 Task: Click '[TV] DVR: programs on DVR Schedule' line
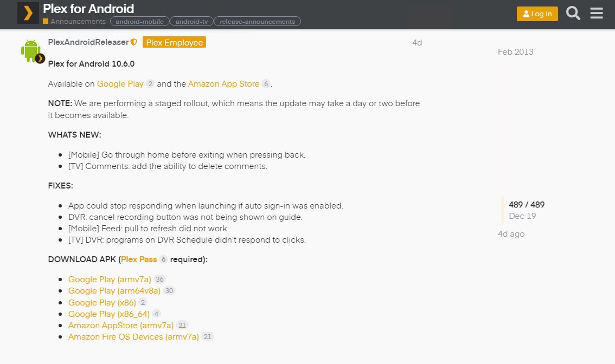187,240
